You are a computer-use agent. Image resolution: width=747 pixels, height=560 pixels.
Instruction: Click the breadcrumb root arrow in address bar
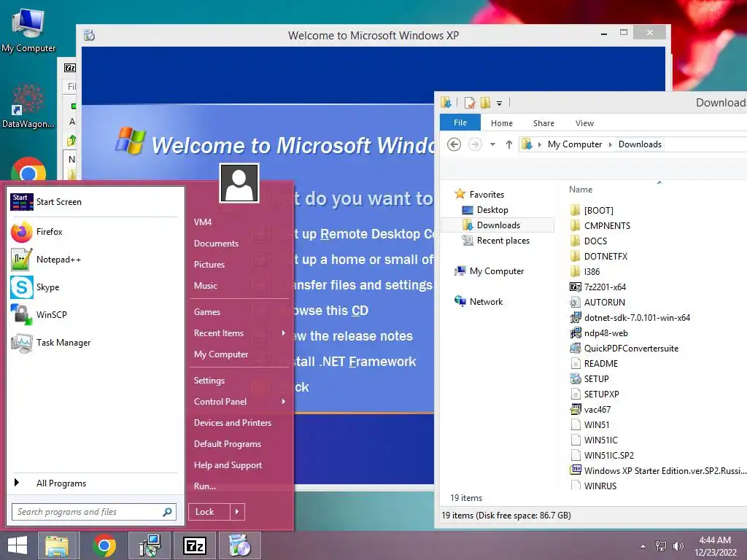click(x=539, y=144)
